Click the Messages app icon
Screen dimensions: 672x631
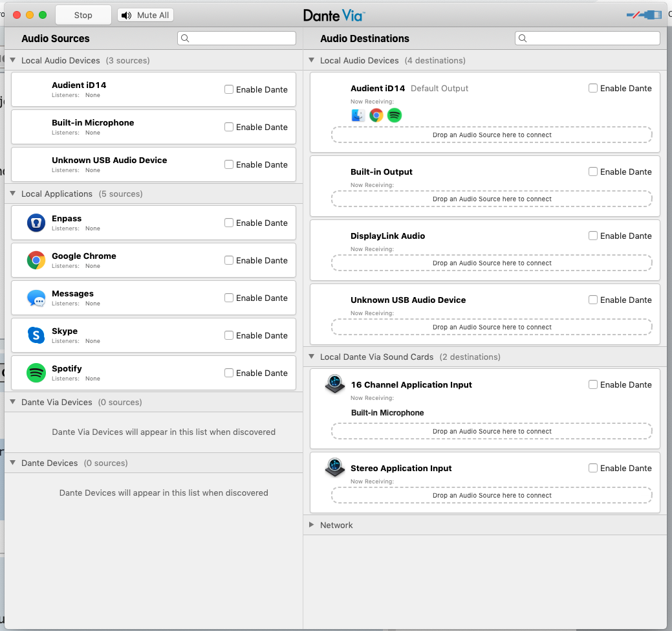36,298
